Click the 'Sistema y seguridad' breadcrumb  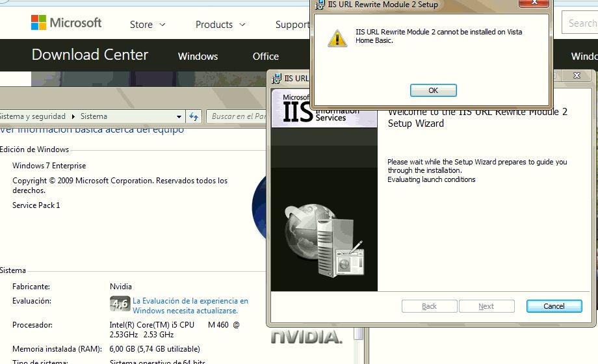[32, 116]
